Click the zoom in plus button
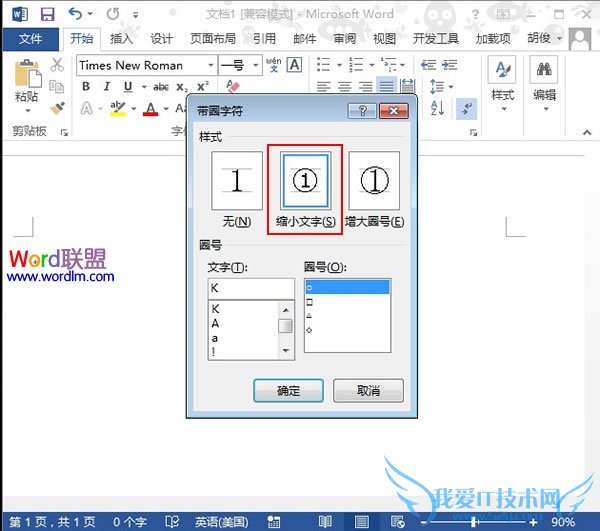This screenshot has width=600, height=531. (x=534, y=522)
